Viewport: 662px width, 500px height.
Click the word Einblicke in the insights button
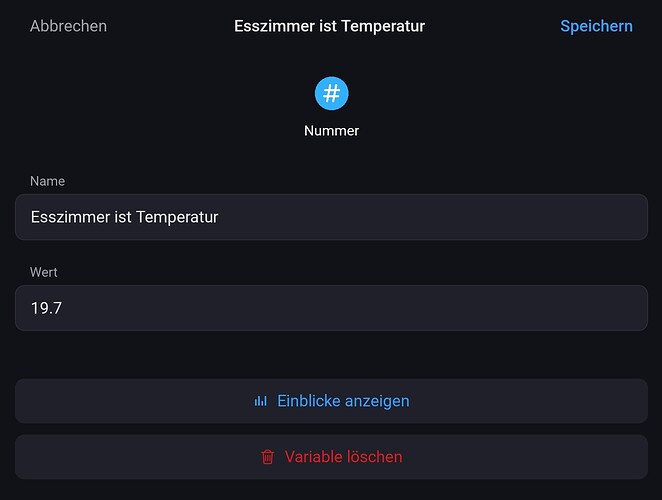pyautogui.click(x=308, y=401)
